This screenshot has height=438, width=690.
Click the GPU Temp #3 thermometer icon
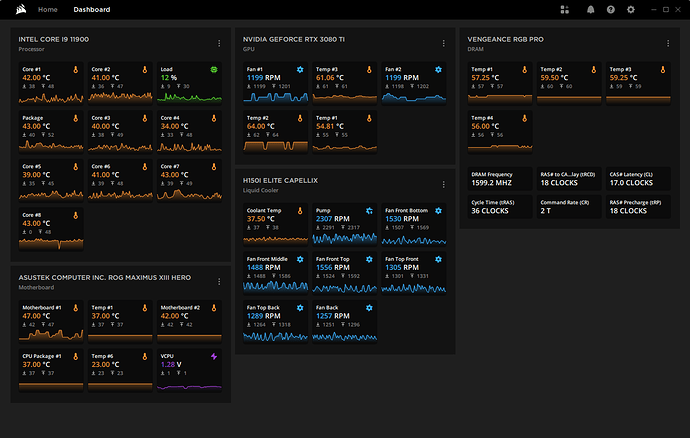pos(369,70)
